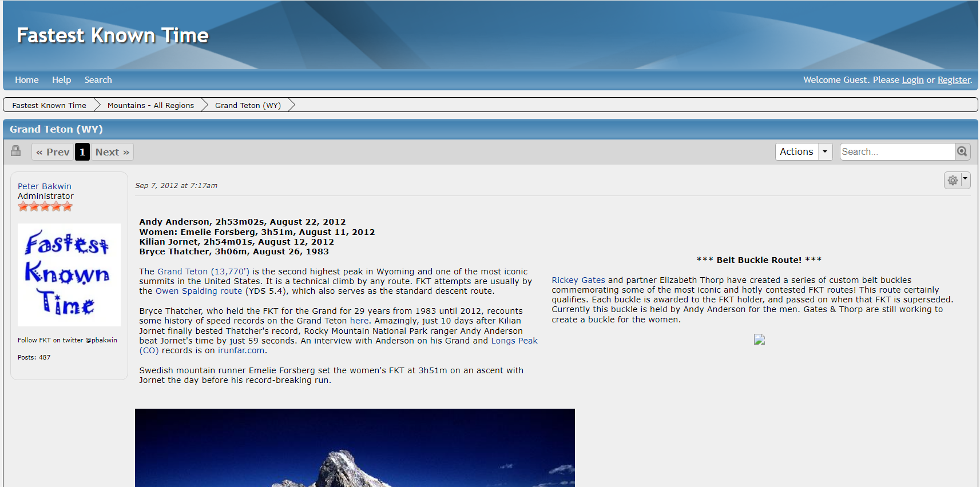Go to Fastest Known Time breadcrumb
This screenshot has width=980, height=487.
tap(49, 105)
